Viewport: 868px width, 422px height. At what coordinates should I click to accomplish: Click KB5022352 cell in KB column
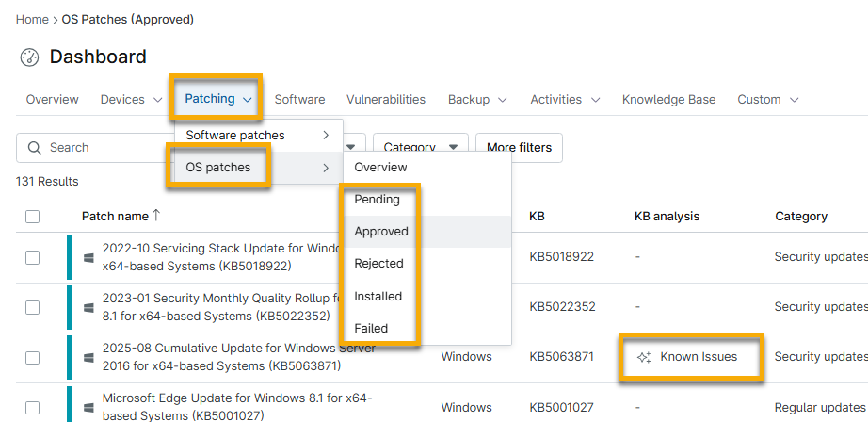click(x=562, y=307)
